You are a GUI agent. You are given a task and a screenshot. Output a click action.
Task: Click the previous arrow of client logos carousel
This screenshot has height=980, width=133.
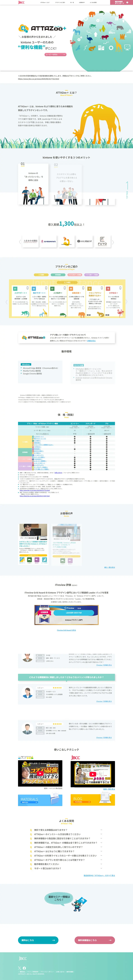click(x=20, y=242)
